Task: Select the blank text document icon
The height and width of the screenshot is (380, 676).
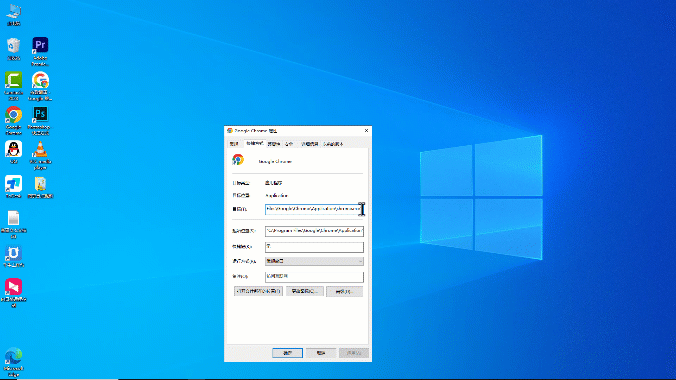Action: coord(14,224)
